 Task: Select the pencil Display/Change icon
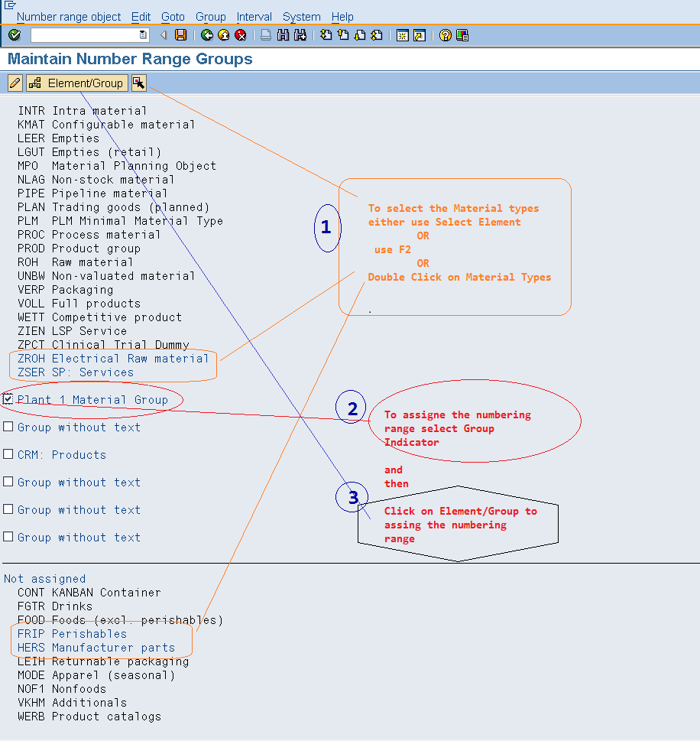14,83
